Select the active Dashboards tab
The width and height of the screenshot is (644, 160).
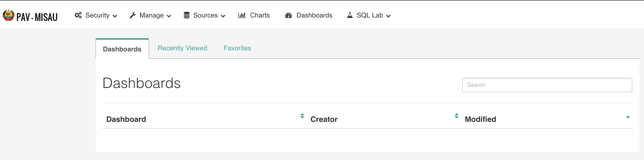(x=122, y=49)
